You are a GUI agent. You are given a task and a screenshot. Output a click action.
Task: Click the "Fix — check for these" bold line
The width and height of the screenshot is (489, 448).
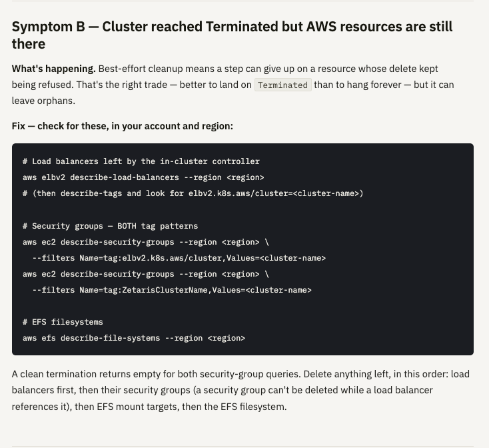pyautogui.click(x=123, y=126)
